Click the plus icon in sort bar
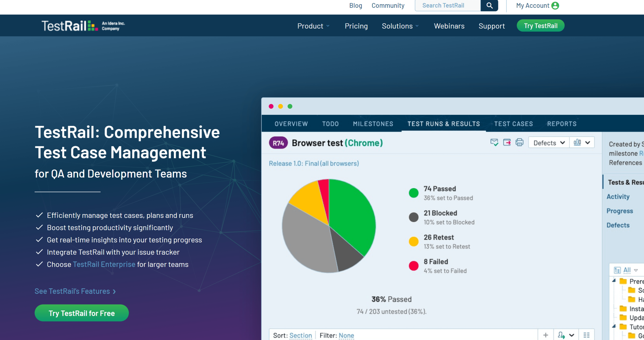The width and height of the screenshot is (644, 340). pos(545,335)
